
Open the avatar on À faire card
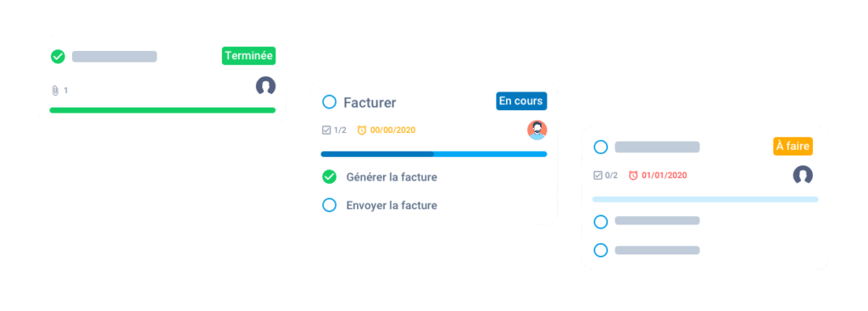pos(803,175)
